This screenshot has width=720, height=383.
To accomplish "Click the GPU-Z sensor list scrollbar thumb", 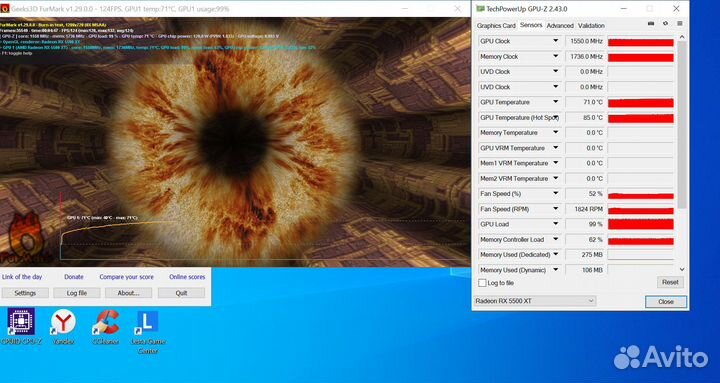I will pos(681,124).
